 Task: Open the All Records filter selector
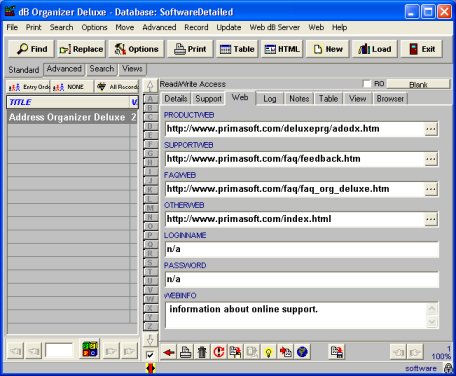[116, 87]
